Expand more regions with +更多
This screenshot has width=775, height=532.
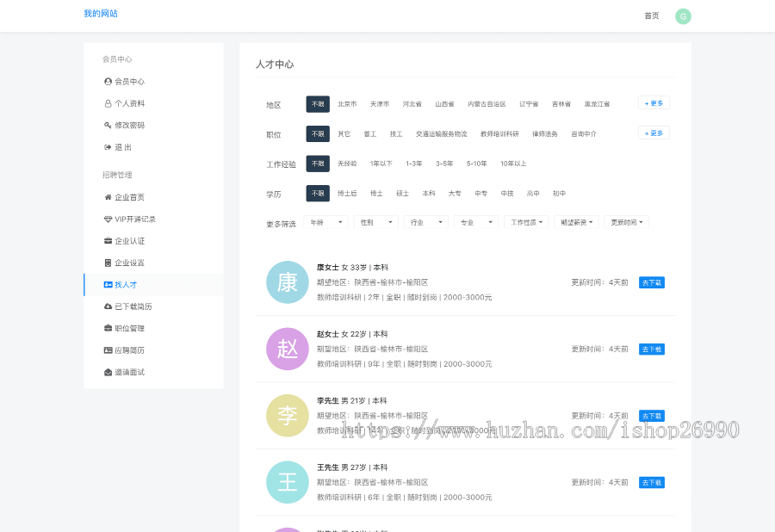tap(654, 102)
